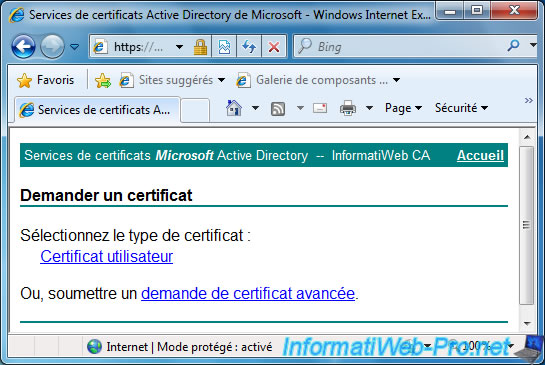Click the Home page icon
The height and width of the screenshot is (365, 545).
pos(234,108)
